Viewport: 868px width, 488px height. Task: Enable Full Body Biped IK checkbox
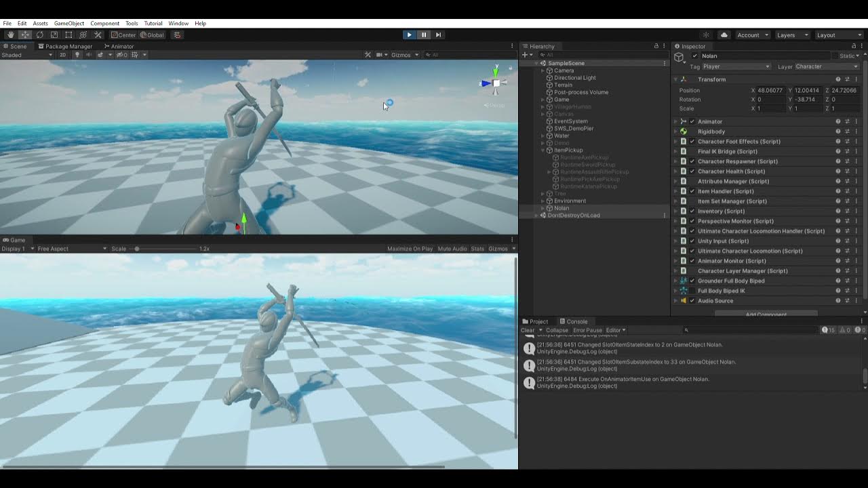[x=692, y=291]
